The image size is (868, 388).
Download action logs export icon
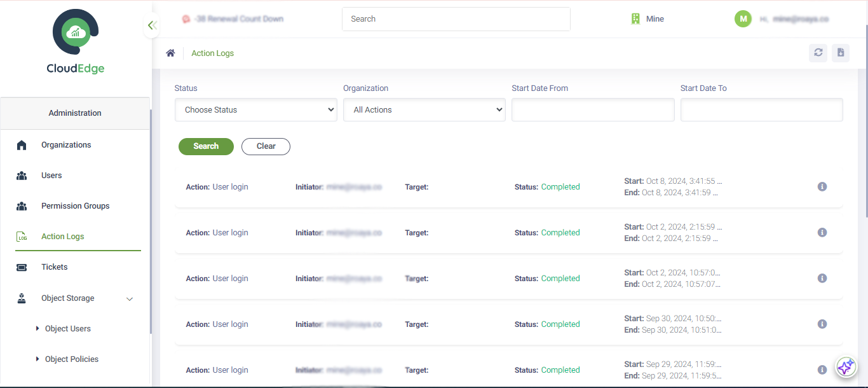[x=841, y=53]
